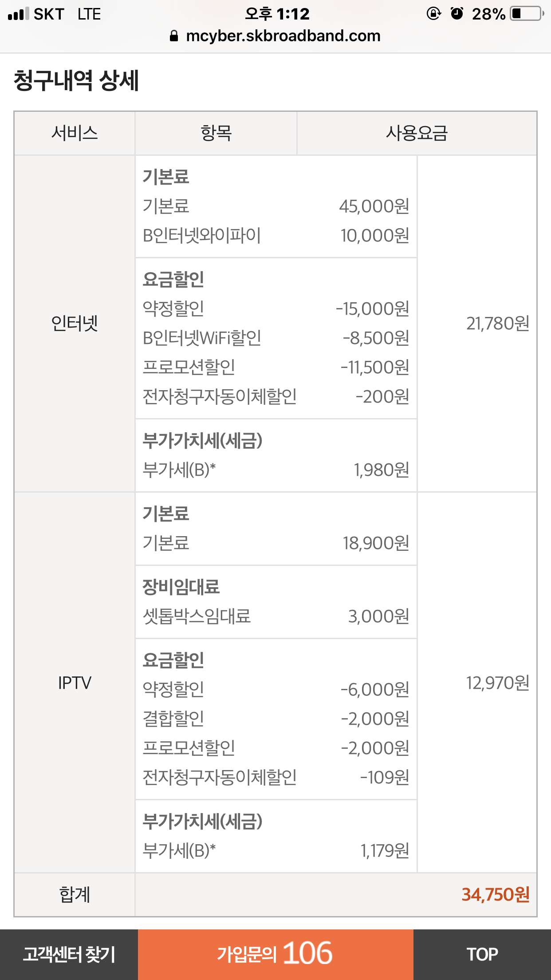
Task: Tap the lock icon beside the URL
Action: point(174,36)
